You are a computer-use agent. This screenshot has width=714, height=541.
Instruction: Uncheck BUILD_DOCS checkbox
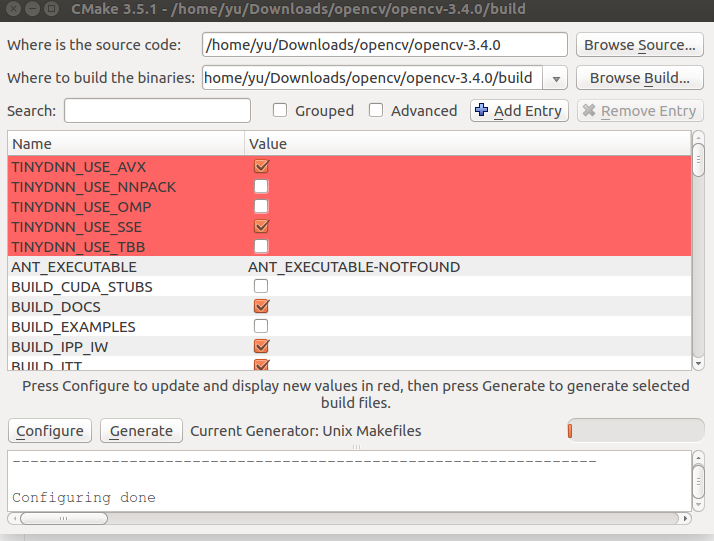coord(261,306)
